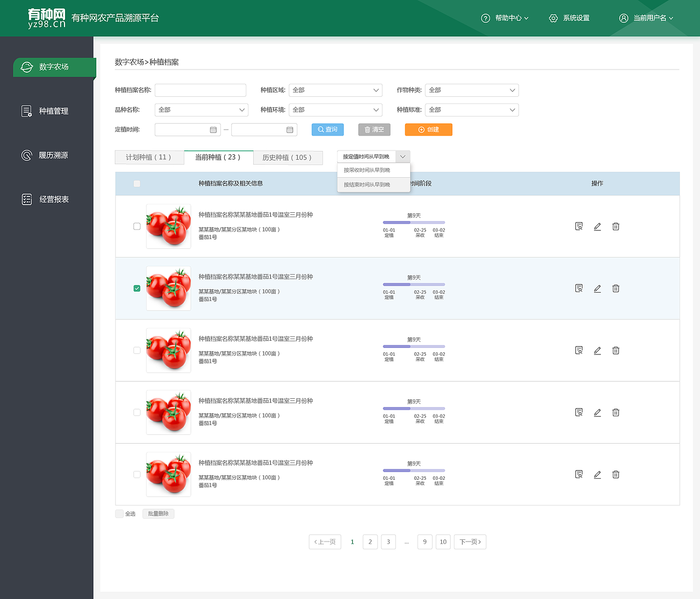Click pencil edit icon in fourth row

pos(597,412)
